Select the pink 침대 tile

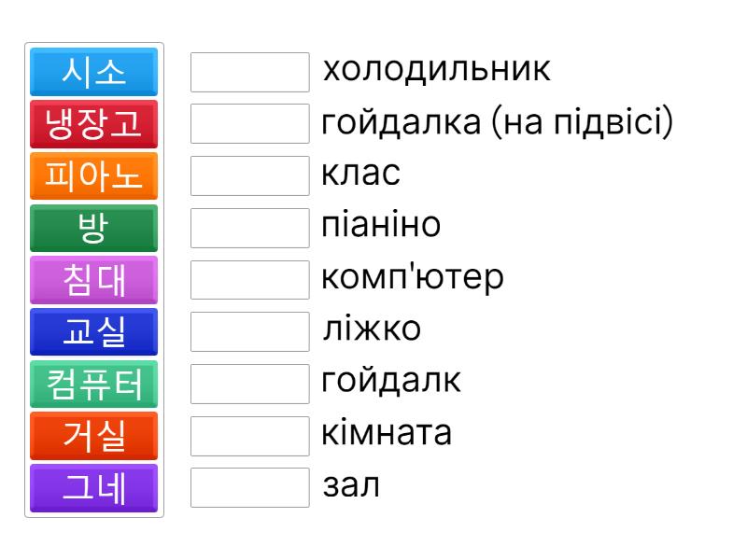tap(93, 280)
